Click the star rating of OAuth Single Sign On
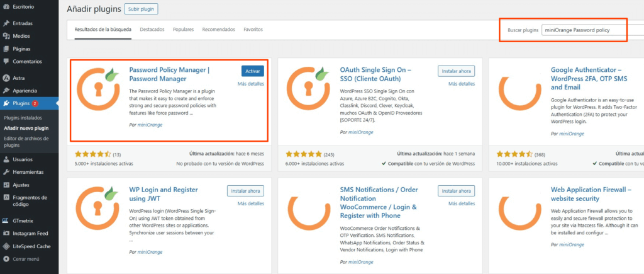The image size is (644, 274). [x=304, y=154]
